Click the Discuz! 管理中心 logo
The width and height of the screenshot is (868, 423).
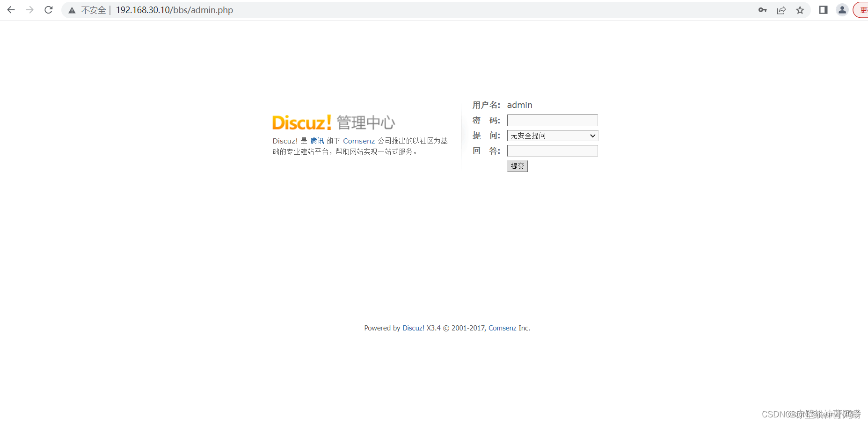point(334,122)
